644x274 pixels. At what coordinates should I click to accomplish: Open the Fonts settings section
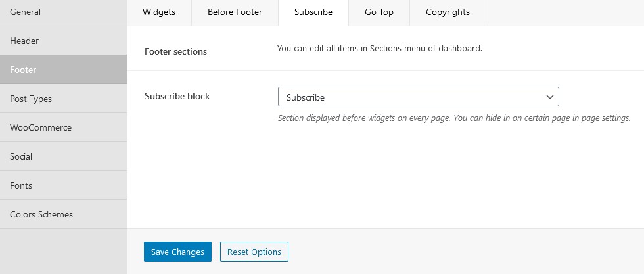(x=63, y=185)
